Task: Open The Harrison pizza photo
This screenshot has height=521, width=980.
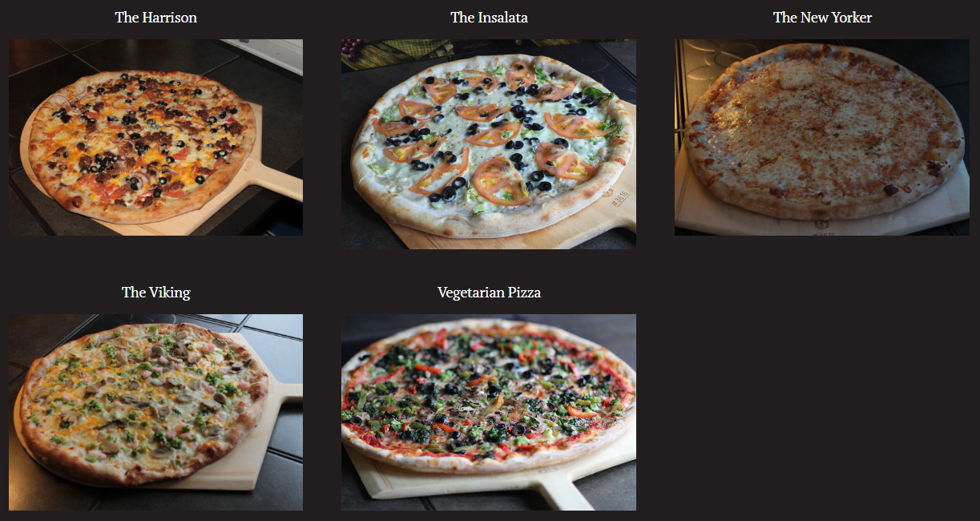Action: pos(155,137)
